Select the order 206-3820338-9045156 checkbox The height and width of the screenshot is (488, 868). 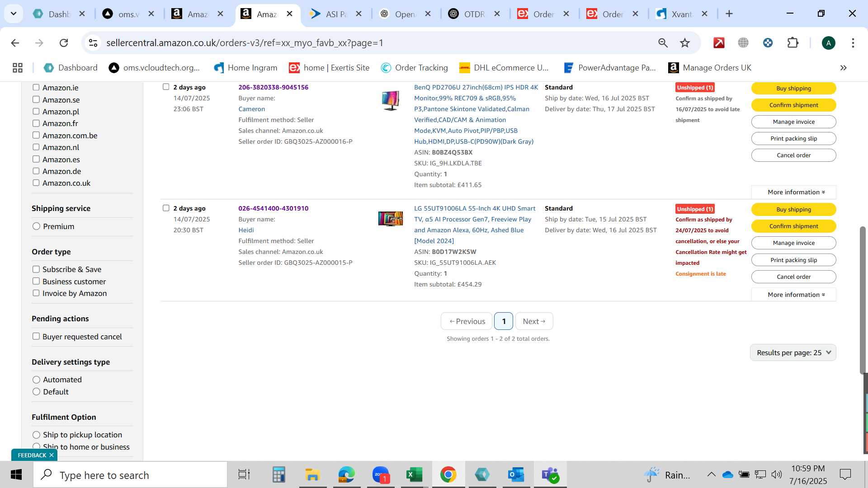(166, 87)
